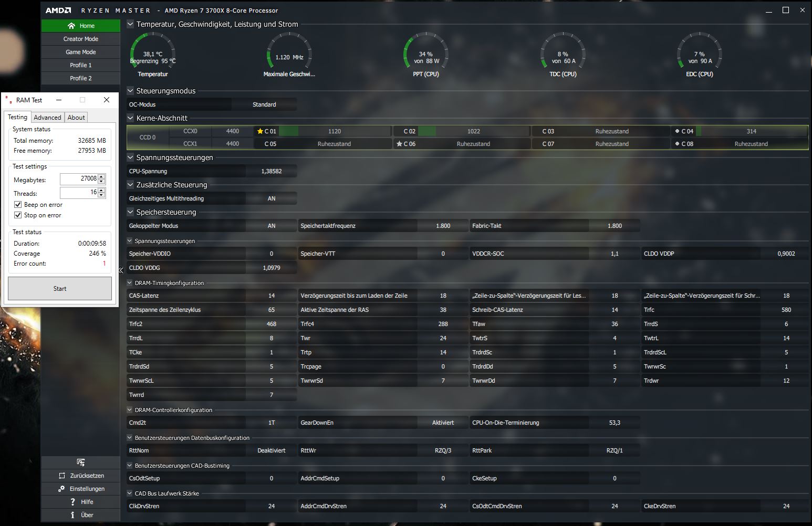The image size is (812, 526).
Task: Click the icon above Zurücksetzen
Action: [x=81, y=462]
